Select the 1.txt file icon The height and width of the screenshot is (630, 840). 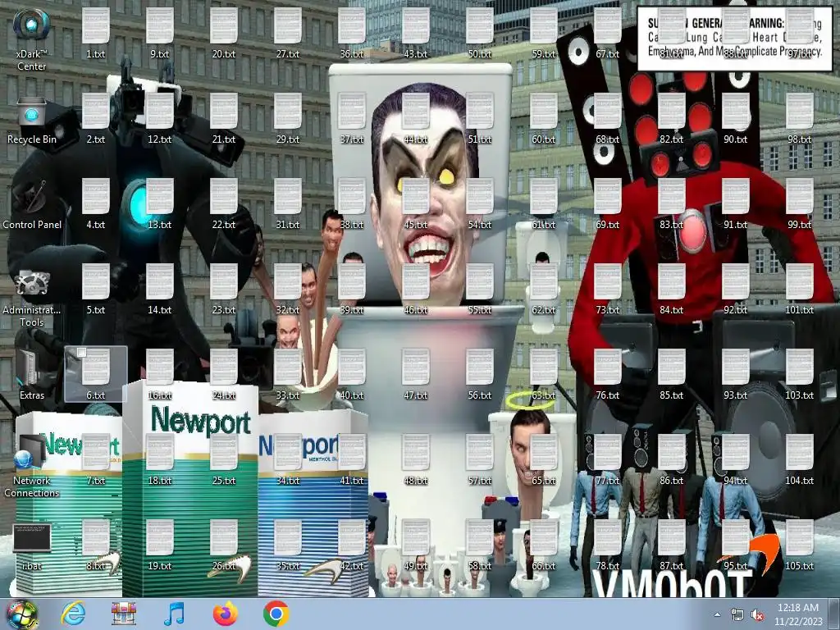96,26
